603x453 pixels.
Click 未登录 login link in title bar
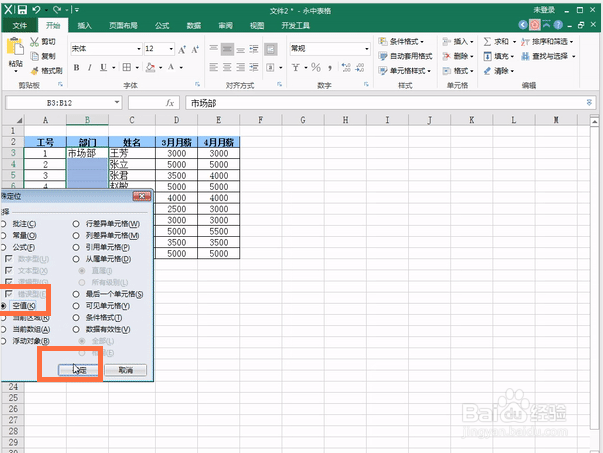[544, 10]
